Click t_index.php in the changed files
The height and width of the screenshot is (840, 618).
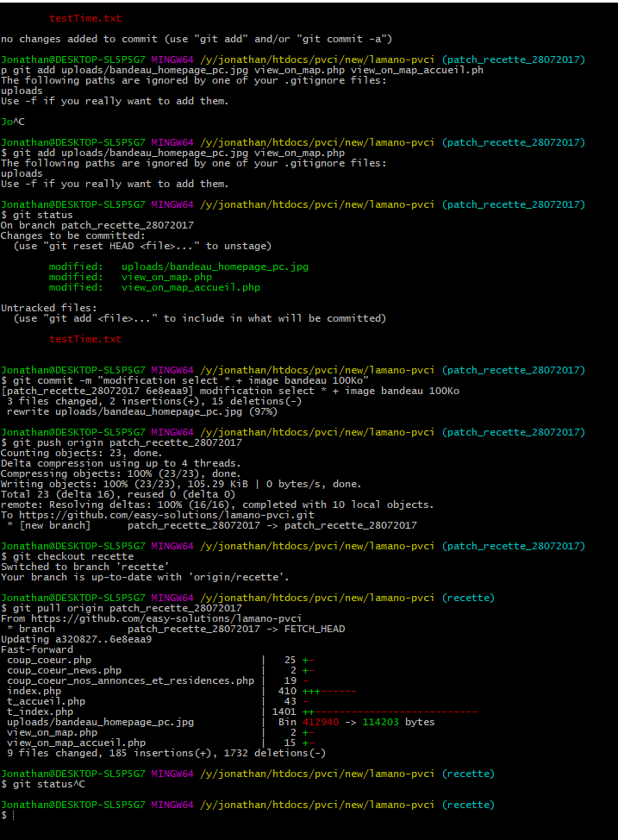[40, 711]
